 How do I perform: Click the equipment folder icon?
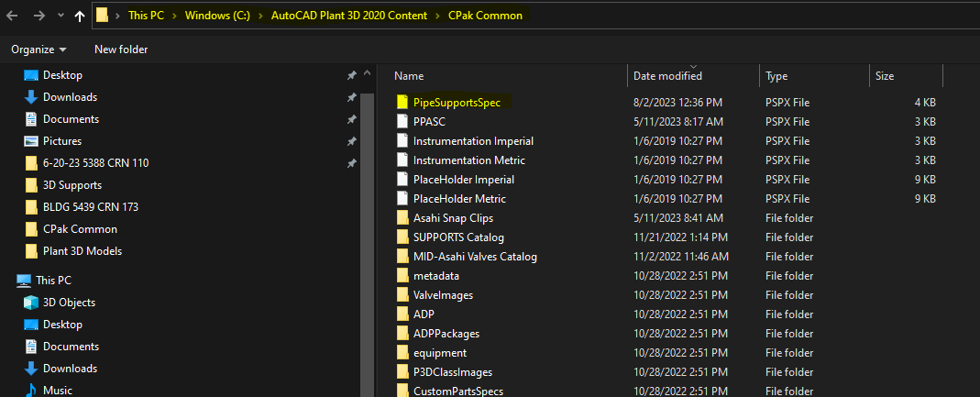[x=402, y=353]
